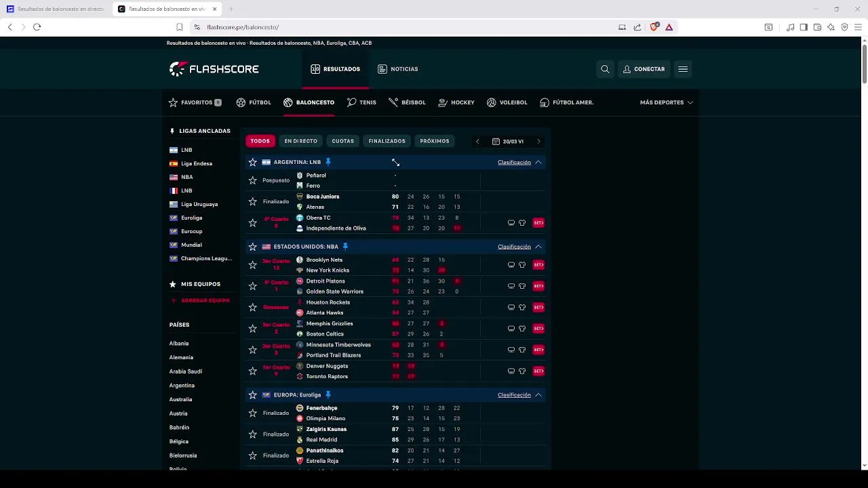This screenshot has width=868, height=488.
Task: Click the Conectar login button
Action: pos(644,69)
